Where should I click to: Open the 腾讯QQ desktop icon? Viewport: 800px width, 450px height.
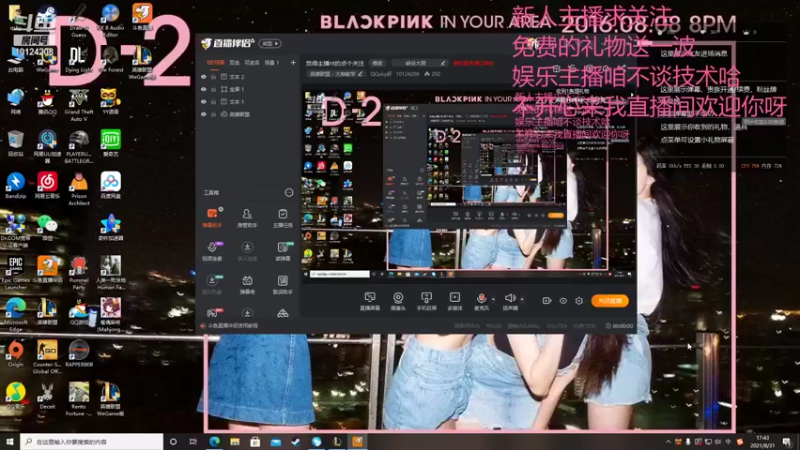tap(47, 102)
